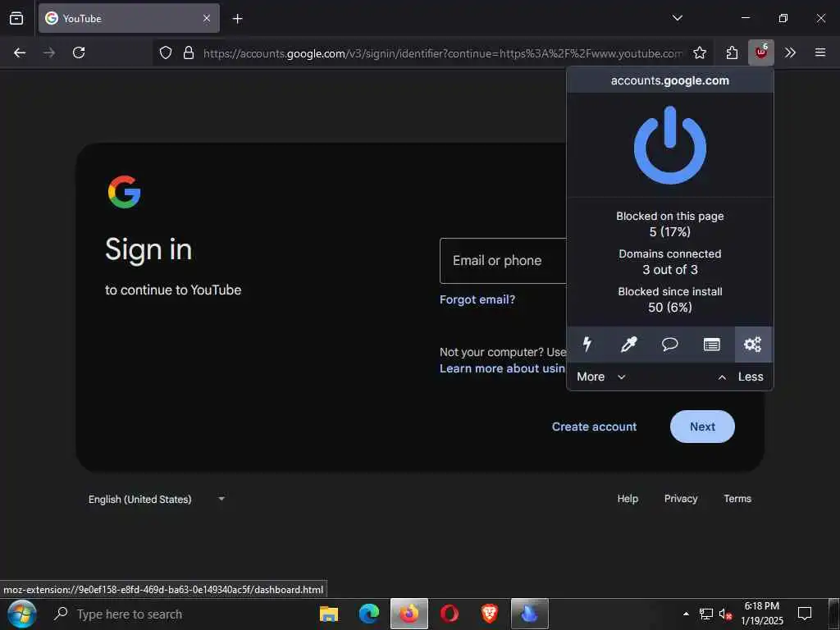Image resolution: width=840 pixels, height=630 pixels.
Task: Open tracking protection shield icon
Action: coord(166,52)
